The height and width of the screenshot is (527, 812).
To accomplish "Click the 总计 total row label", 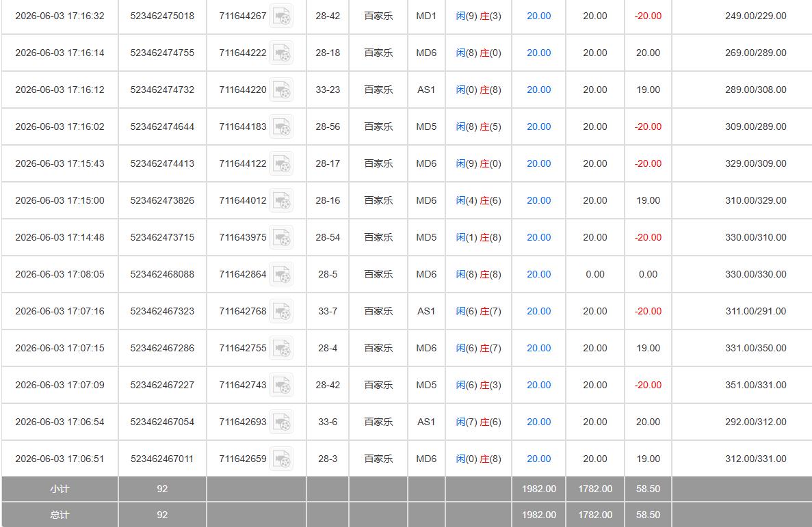I will click(x=60, y=515).
